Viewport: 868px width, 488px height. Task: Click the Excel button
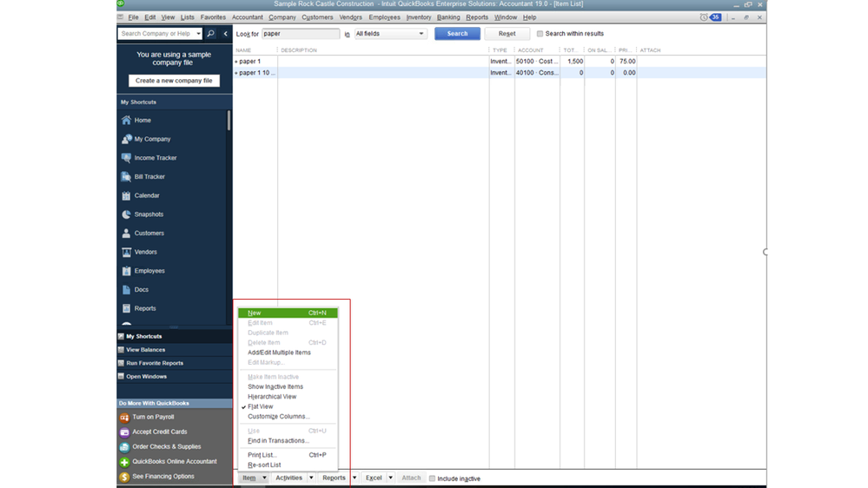pos(374,478)
